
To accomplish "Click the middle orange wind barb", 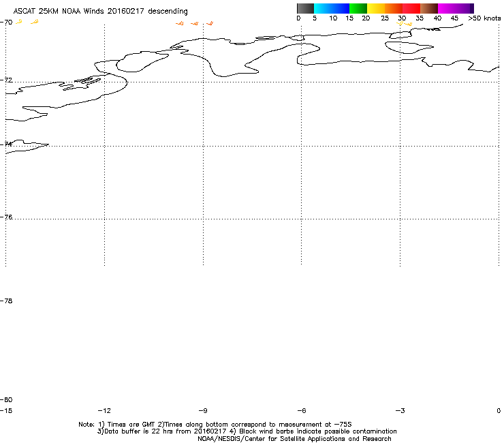I will (x=195, y=23).
